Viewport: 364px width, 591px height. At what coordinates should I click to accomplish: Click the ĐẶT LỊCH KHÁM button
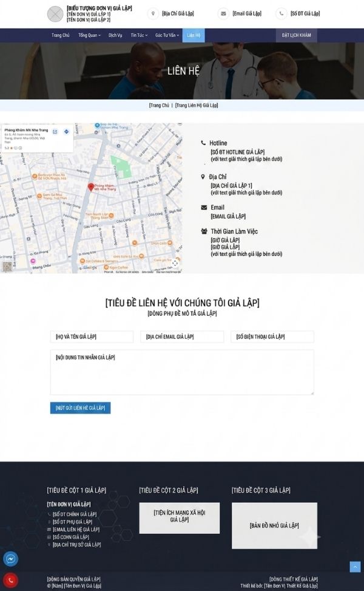(x=296, y=35)
